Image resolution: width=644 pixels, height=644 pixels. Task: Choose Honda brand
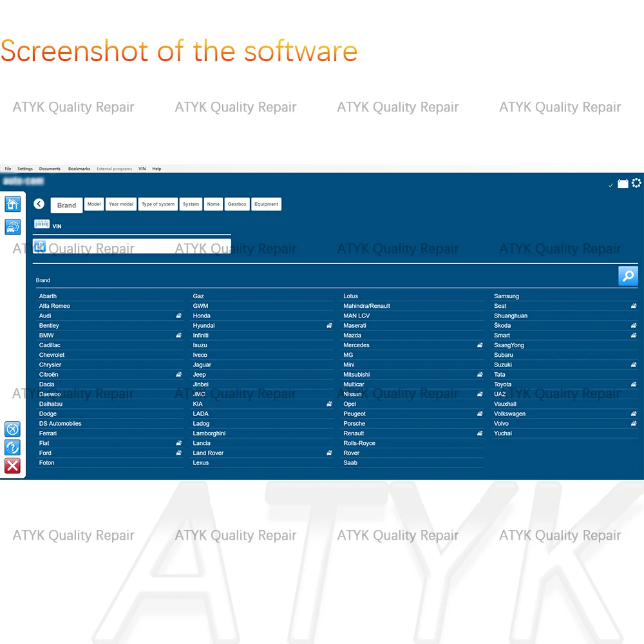tap(262, 316)
